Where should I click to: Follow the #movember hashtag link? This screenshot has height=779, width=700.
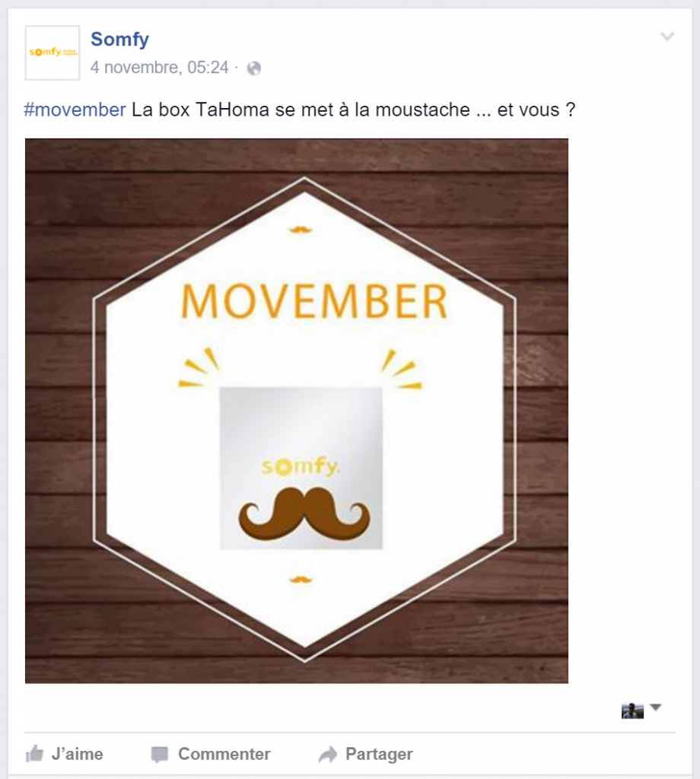tap(75, 110)
